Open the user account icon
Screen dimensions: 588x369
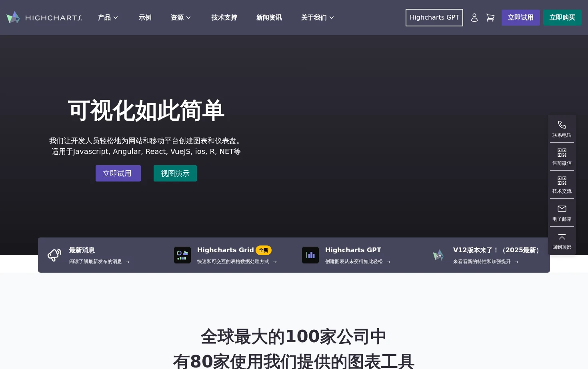(x=474, y=18)
